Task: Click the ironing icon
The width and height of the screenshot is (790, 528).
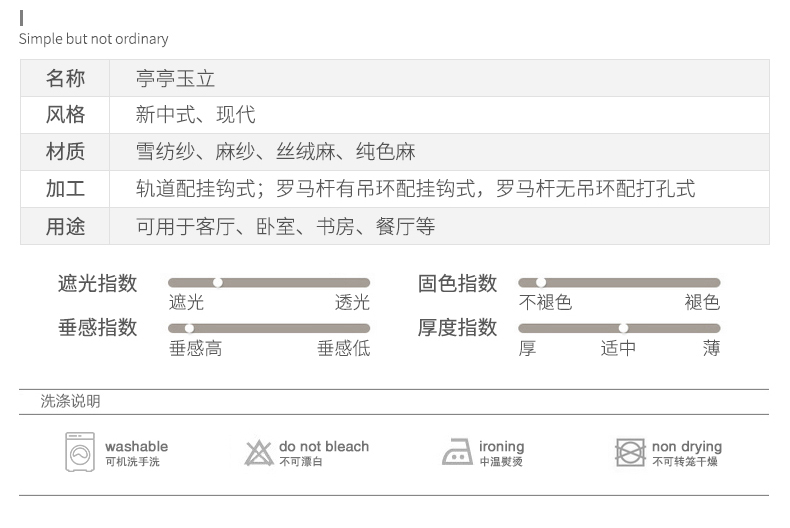Action: pos(457,452)
